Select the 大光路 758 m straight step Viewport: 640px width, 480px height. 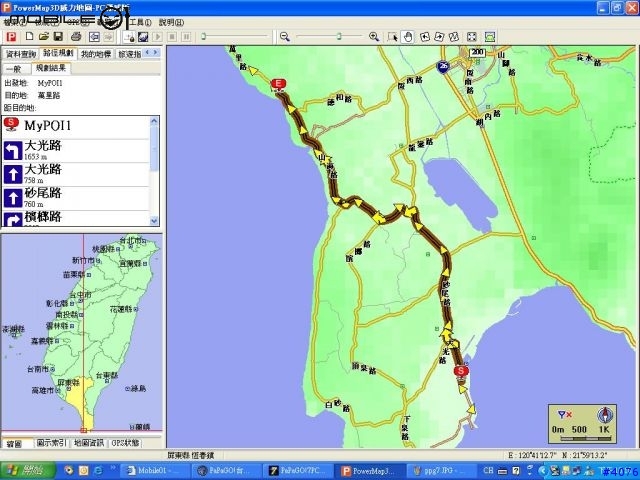click(76, 175)
